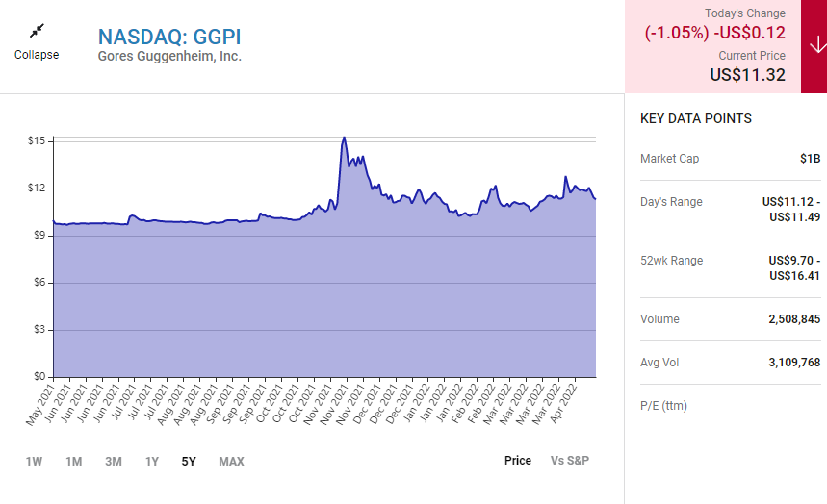The image size is (827, 504).
Task: Click the $3 y-axis label
Action: [39, 330]
